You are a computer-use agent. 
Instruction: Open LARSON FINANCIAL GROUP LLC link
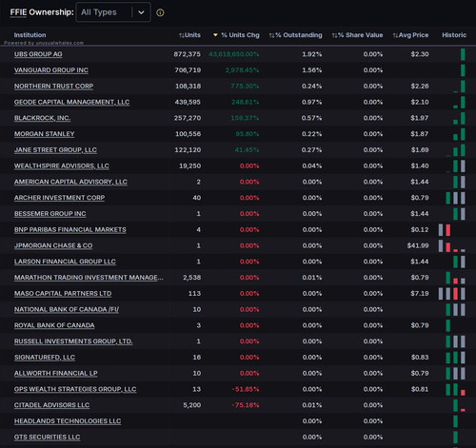(65, 262)
